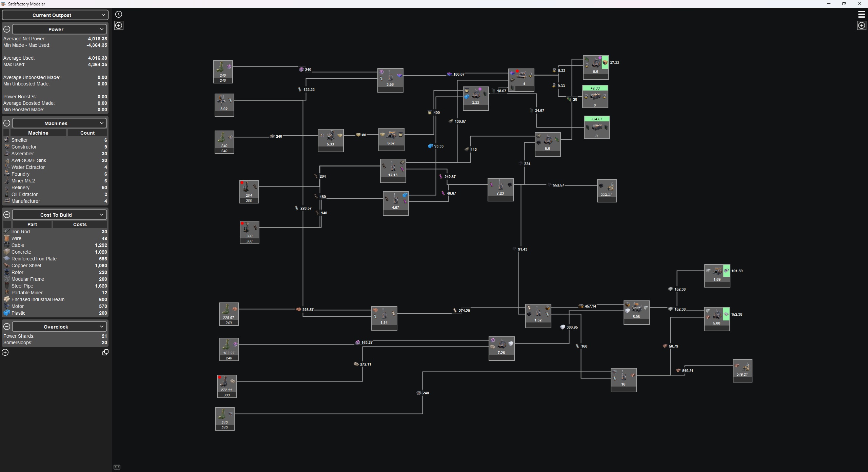Click the legend icon at bottom left of canvas
868x472 pixels.
tap(117, 467)
